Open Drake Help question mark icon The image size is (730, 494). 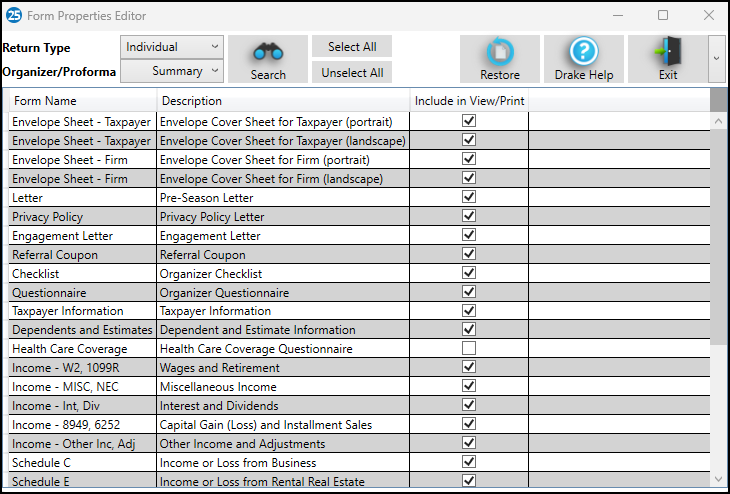(x=583, y=52)
